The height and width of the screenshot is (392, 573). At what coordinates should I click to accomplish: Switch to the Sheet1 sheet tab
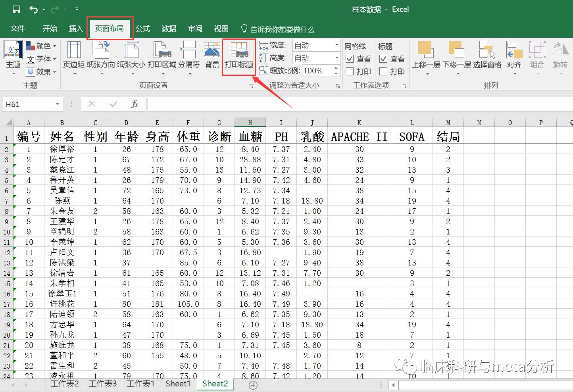[178, 384]
